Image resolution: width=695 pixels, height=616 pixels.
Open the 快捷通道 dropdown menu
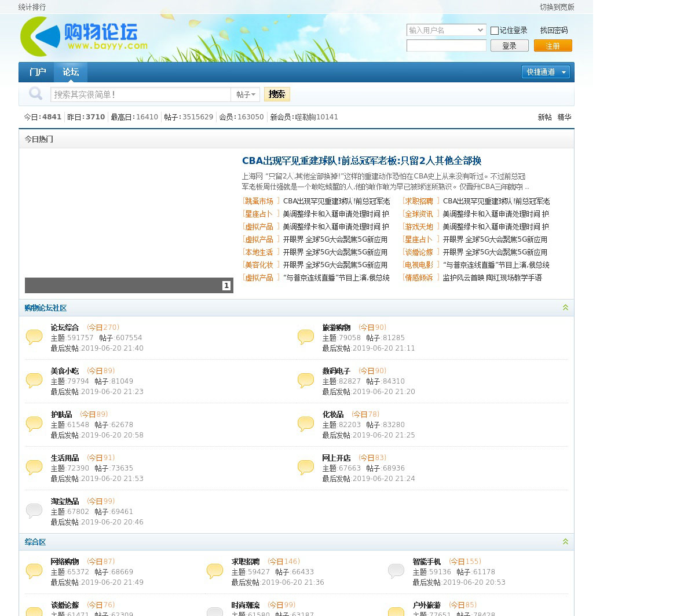[546, 72]
